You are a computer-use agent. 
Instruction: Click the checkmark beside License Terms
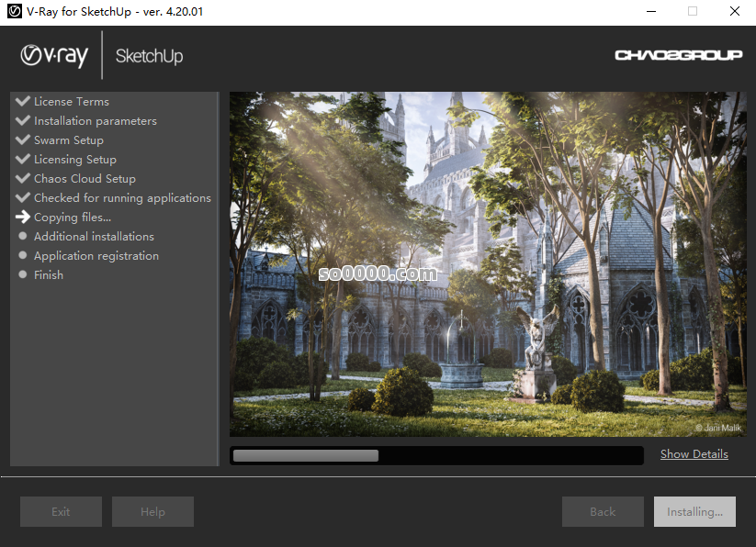tap(23, 101)
